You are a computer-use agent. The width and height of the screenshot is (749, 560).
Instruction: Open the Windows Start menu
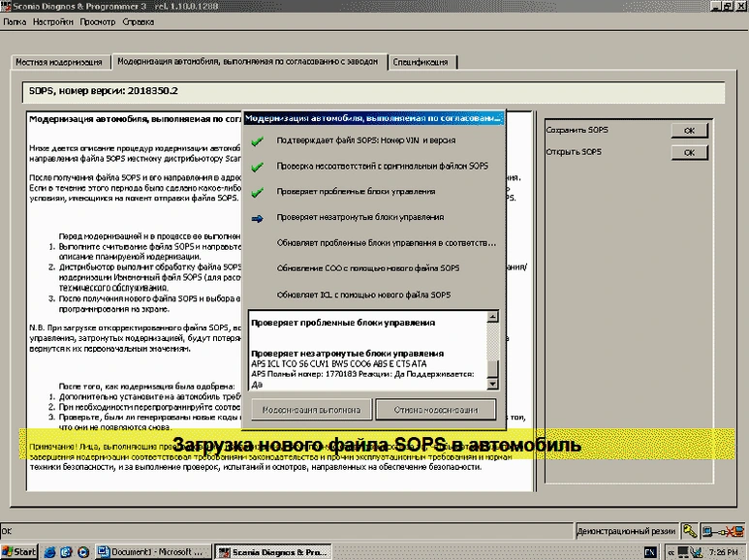pos(20,551)
